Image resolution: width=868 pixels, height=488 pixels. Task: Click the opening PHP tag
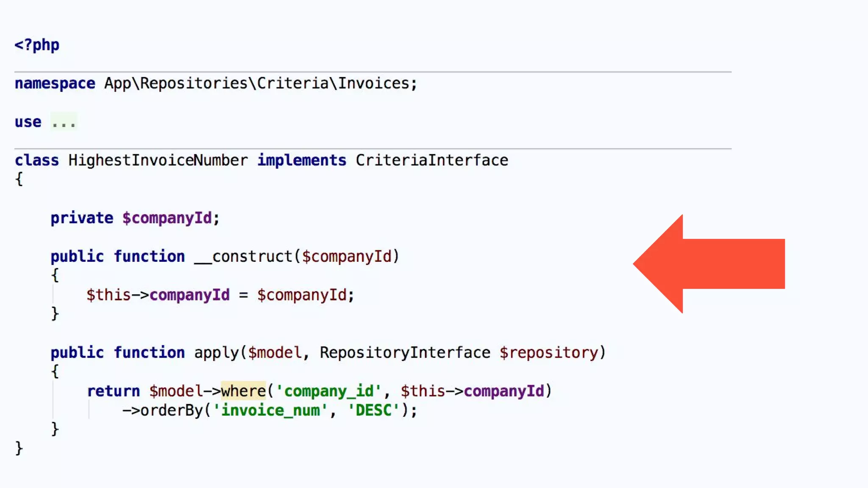[37, 45]
